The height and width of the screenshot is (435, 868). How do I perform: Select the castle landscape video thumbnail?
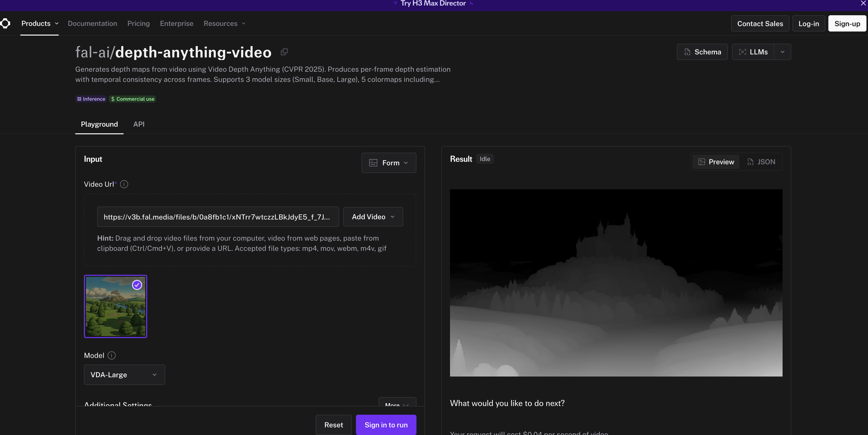click(116, 306)
